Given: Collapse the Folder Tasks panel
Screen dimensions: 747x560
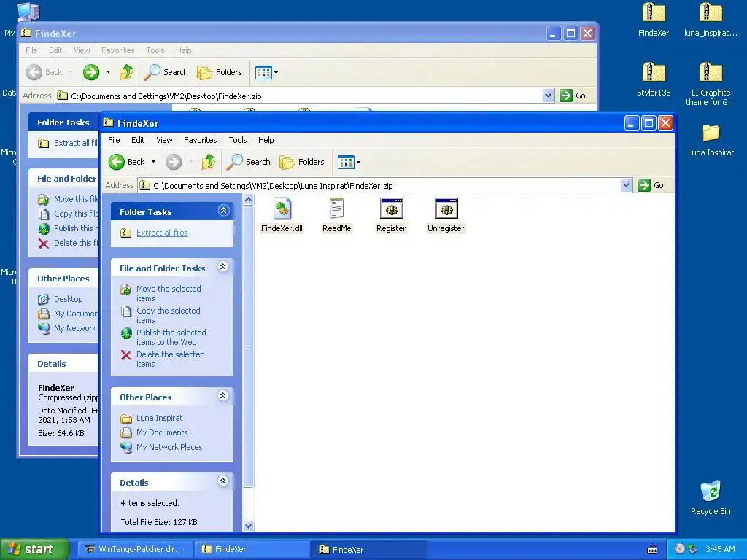Looking at the screenshot, I should point(223,211).
